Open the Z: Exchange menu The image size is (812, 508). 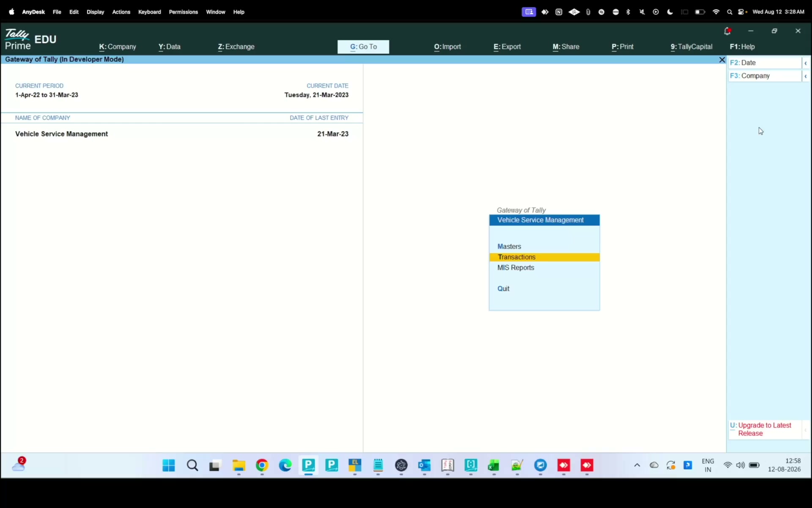(x=236, y=47)
